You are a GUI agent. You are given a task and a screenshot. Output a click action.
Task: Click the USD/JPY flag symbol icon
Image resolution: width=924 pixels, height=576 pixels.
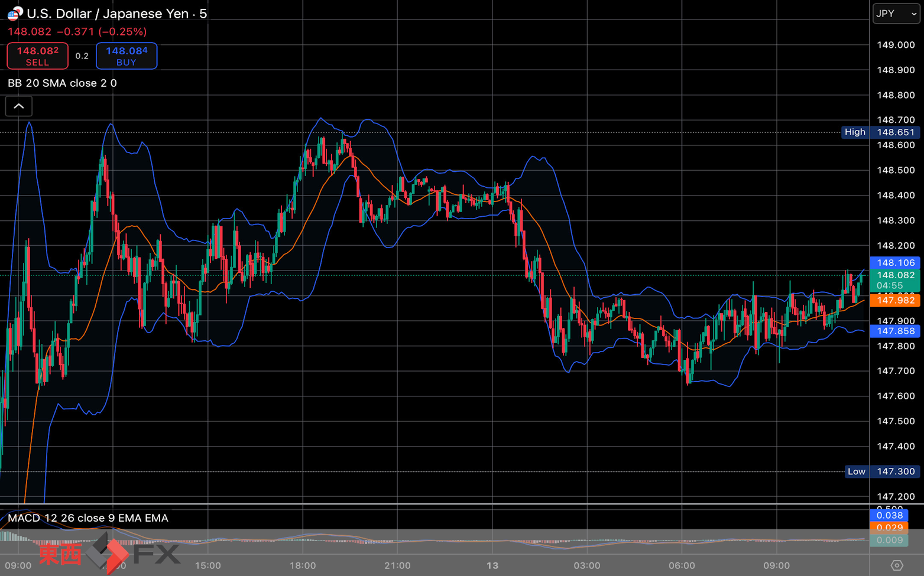(x=15, y=13)
